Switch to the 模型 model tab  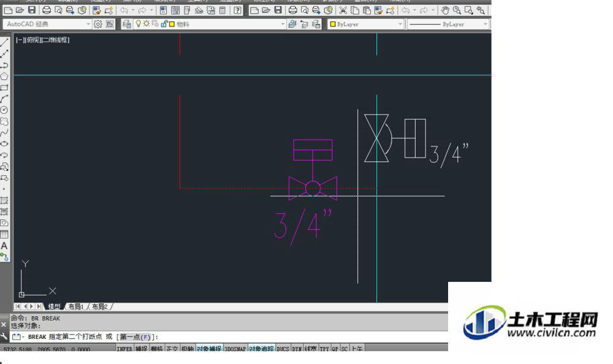pos(54,306)
